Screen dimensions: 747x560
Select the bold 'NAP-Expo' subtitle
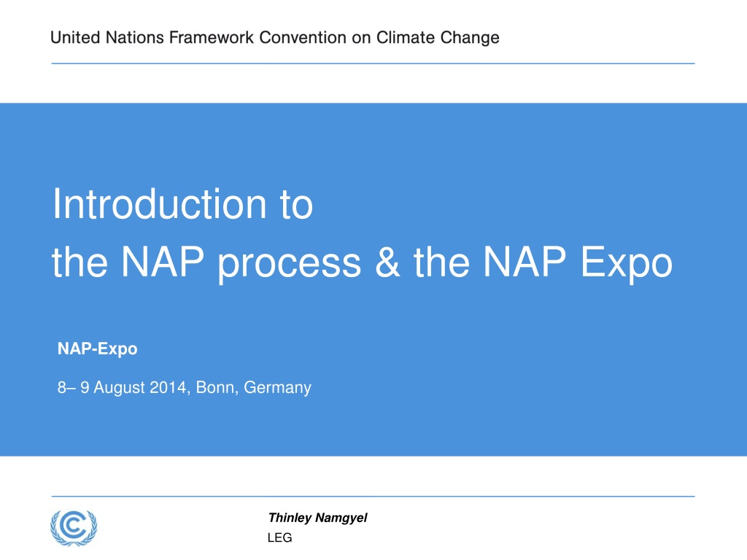coord(97,349)
